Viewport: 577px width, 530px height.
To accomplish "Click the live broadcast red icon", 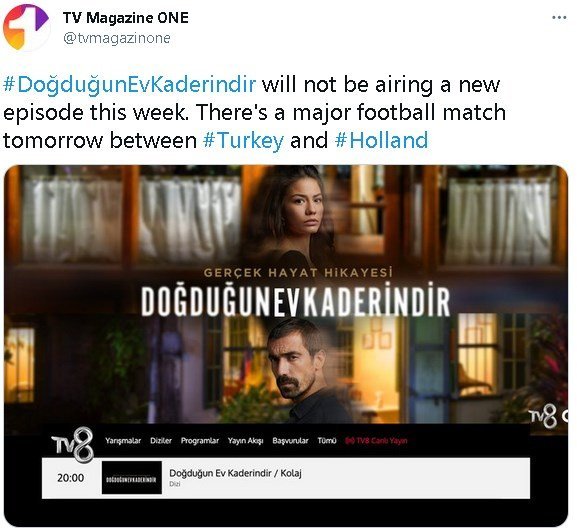I will [x=350, y=441].
